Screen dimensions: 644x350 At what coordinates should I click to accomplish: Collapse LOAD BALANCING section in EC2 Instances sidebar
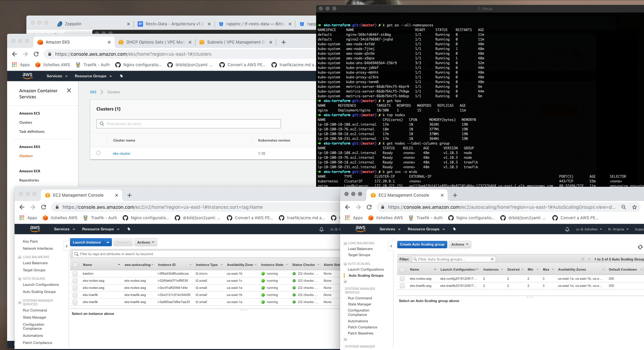pos(20,257)
